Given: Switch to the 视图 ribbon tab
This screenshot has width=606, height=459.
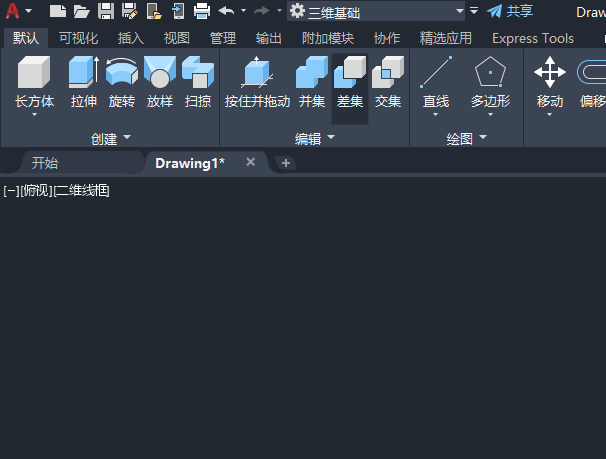Looking at the screenshot, I should 177,38.
